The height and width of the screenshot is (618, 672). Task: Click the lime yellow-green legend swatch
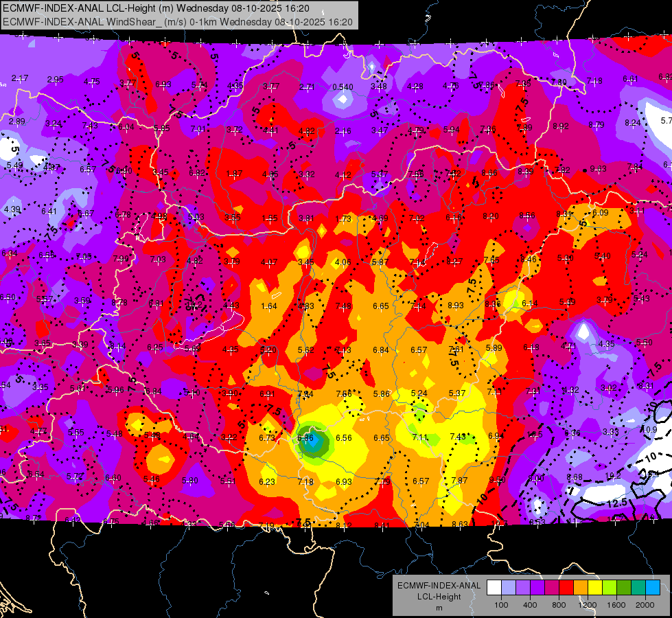(610, 588)
